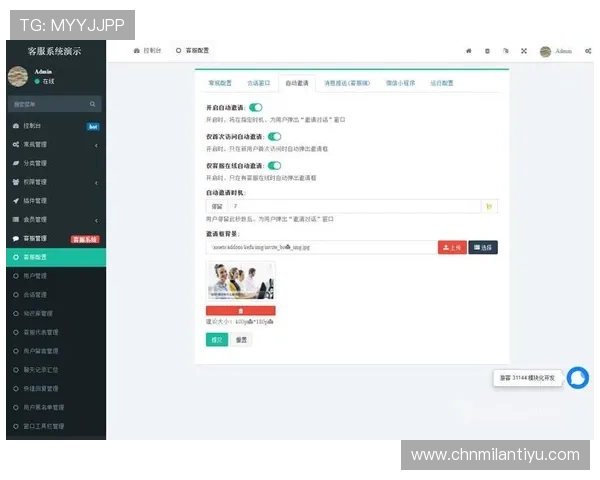
Task: Click the home icon in the top bar
Action: [x=468, y=51]
